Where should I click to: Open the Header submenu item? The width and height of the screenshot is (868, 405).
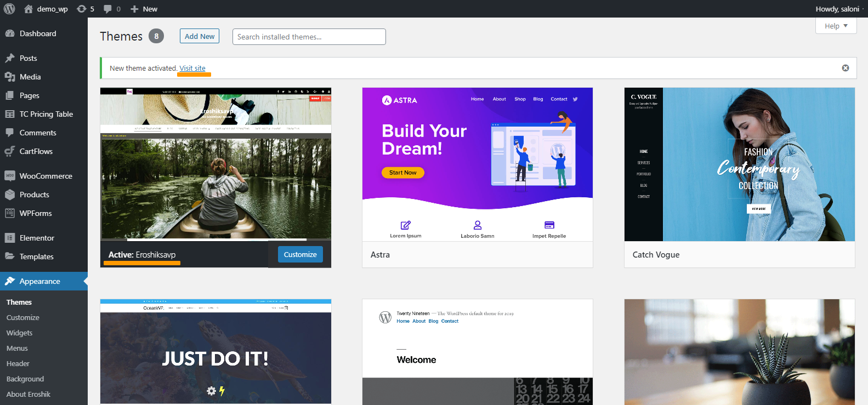click(18, 363)
